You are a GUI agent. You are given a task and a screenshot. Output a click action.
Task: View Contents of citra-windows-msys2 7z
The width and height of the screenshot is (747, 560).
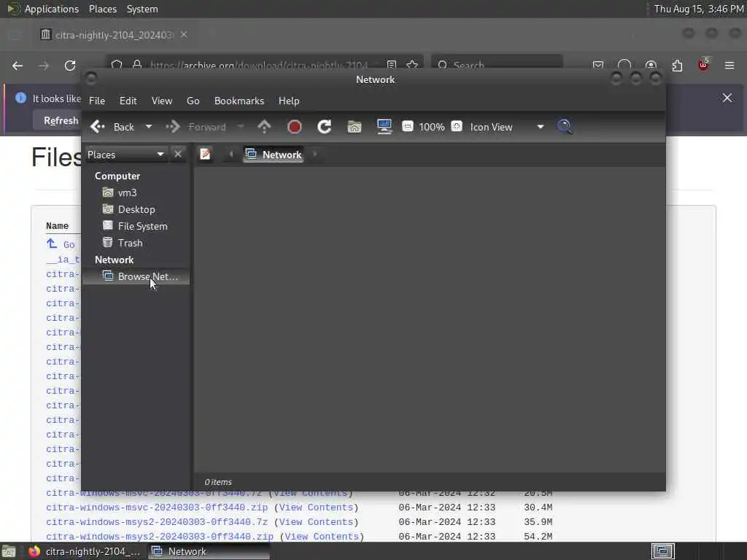tap(316, 522)
